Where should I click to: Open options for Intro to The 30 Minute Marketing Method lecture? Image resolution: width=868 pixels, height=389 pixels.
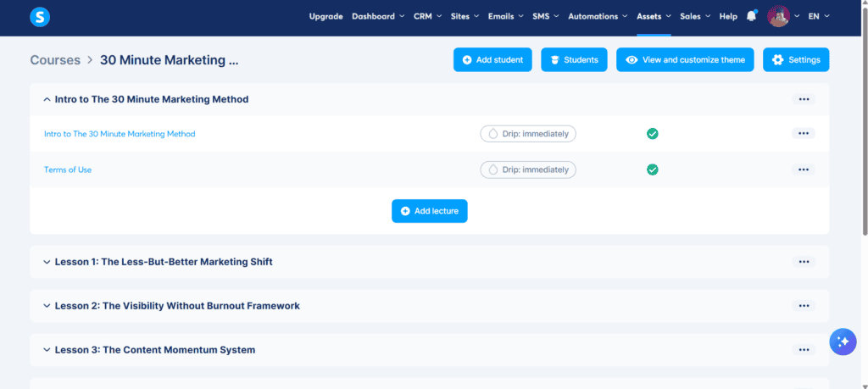point(804,133)
